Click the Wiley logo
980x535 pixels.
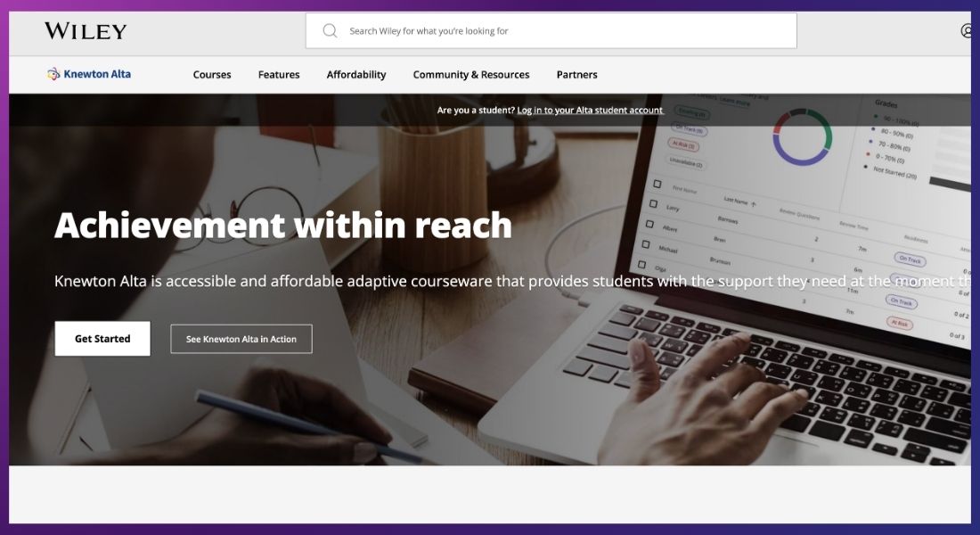coord(86,30)
